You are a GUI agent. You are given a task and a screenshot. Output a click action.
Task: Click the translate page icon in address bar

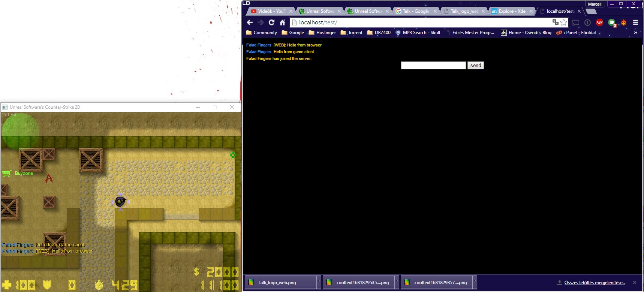(x=556, y=22)
